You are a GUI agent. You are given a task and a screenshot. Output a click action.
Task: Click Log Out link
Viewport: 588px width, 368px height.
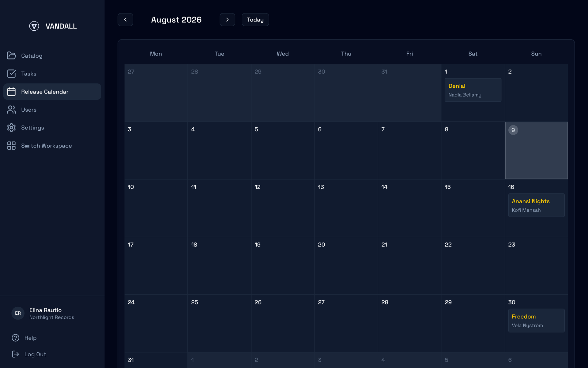(35, 354)
